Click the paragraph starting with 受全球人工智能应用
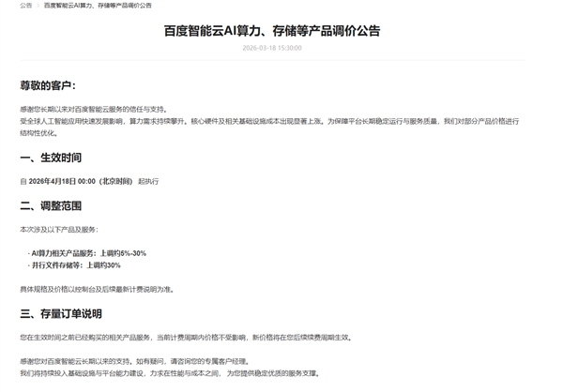 click(263, 122)
